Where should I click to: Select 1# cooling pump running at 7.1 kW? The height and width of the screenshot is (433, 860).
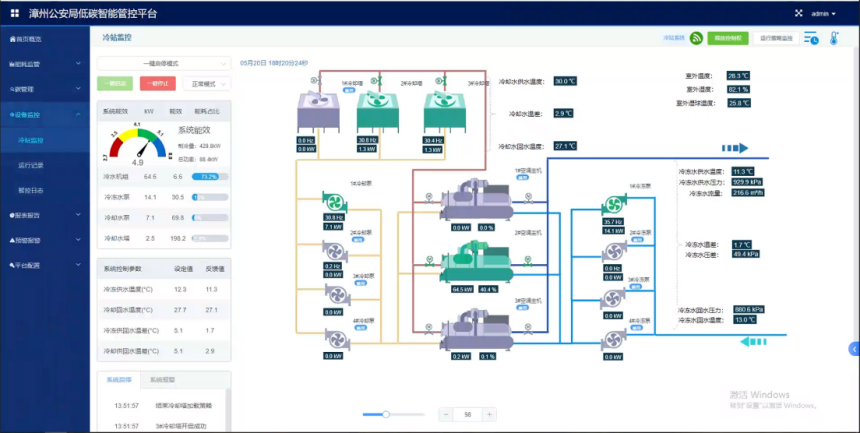pyautogui.click(x=335, y=203)
